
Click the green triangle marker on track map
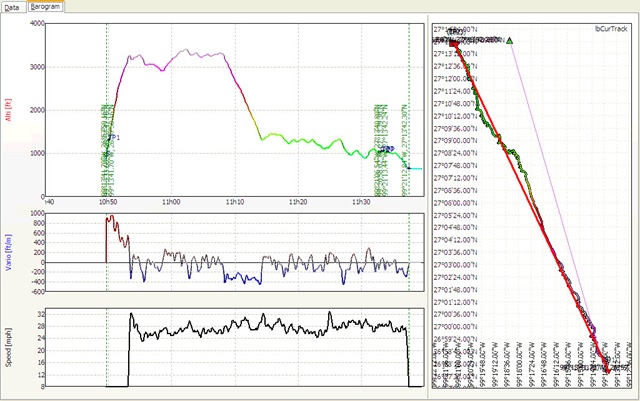[510, 41]
